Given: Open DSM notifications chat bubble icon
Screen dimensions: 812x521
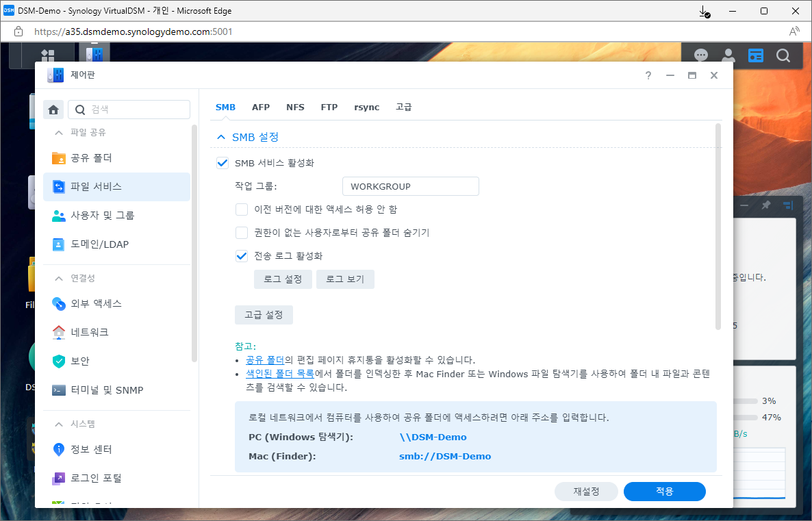Looking at the screenshot, I should click(701, 55).
